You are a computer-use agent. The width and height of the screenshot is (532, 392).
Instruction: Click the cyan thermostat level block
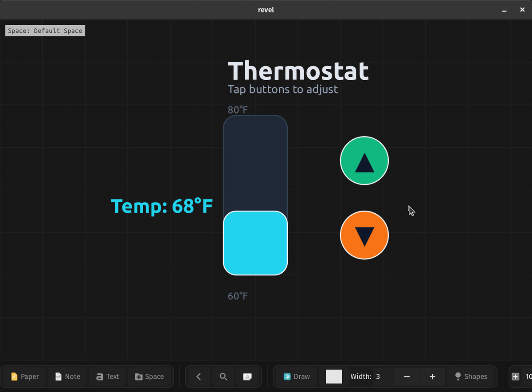(x=255, y=243)
